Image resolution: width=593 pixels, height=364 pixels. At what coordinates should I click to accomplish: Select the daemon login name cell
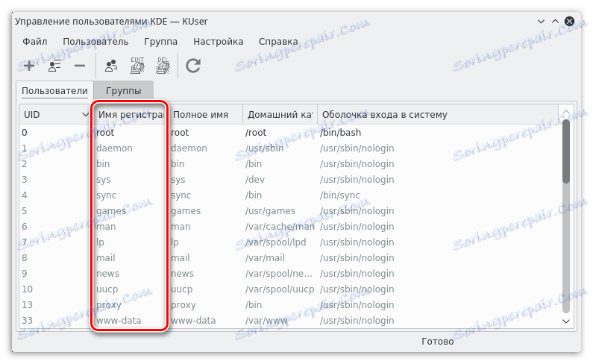130,148
